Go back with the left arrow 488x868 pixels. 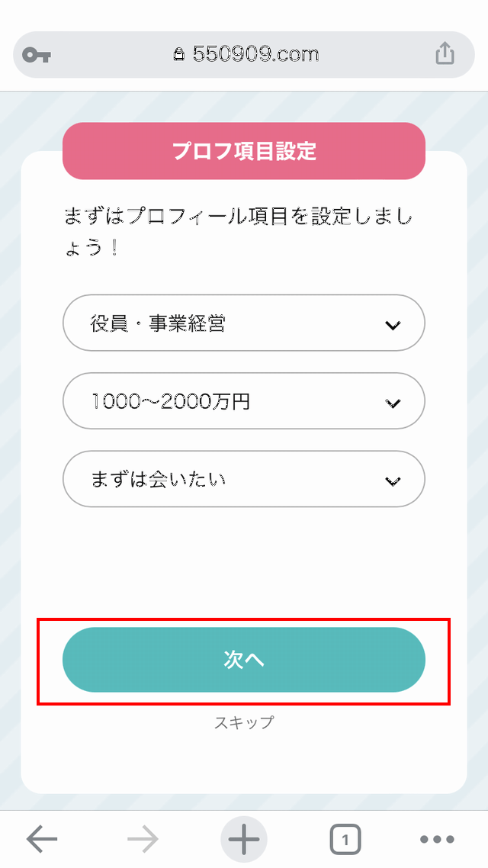42,840
